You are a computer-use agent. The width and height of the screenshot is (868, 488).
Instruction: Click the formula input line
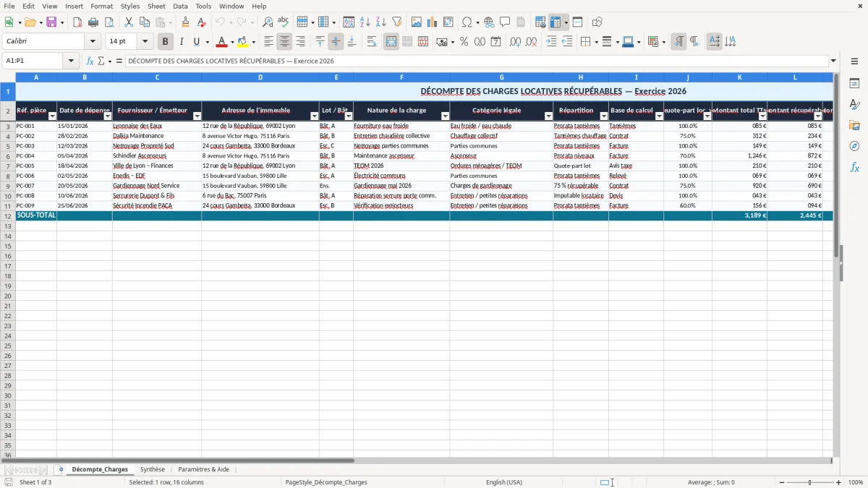[x=476, y=61]
